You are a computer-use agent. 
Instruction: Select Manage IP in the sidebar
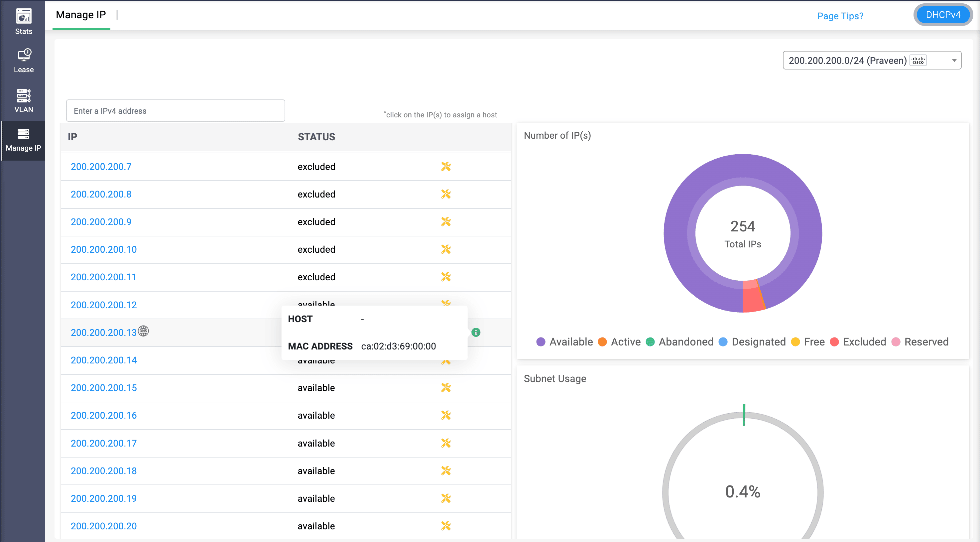[24, 140]
